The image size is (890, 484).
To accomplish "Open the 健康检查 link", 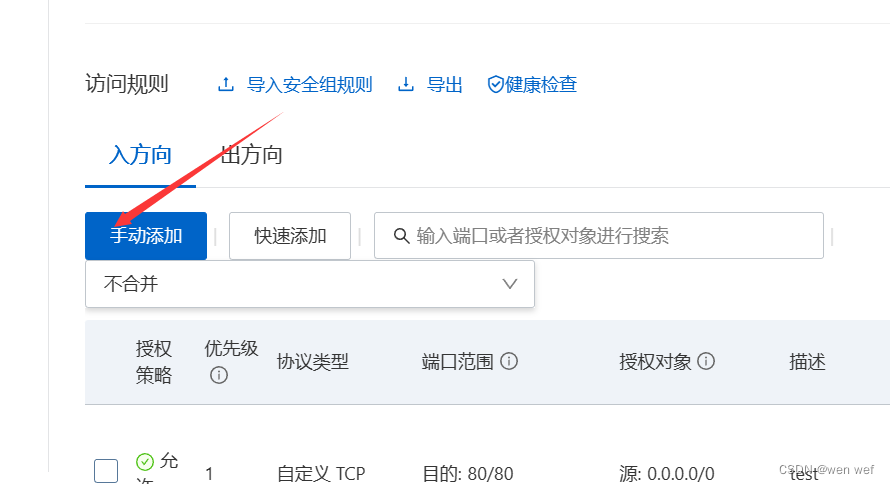I will 541,85.
